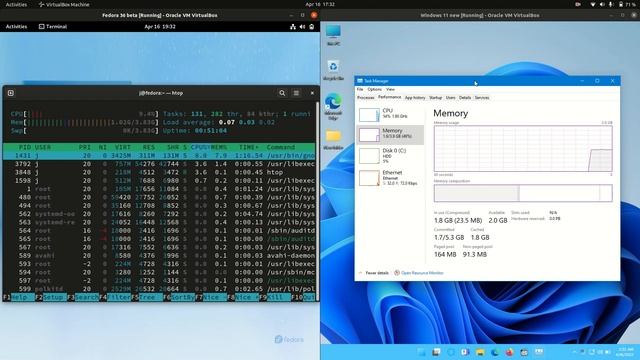The width and height of the screenshot is (640, 360).
Task: Click F2 Setup in htop footer
Action: tap(51, 297)
